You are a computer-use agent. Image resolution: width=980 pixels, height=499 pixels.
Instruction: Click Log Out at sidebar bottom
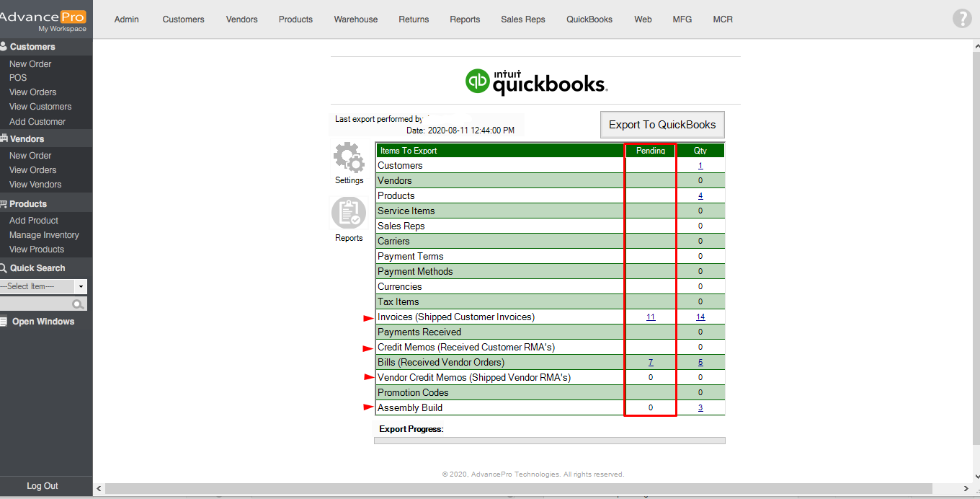click(x=43, y=486)
